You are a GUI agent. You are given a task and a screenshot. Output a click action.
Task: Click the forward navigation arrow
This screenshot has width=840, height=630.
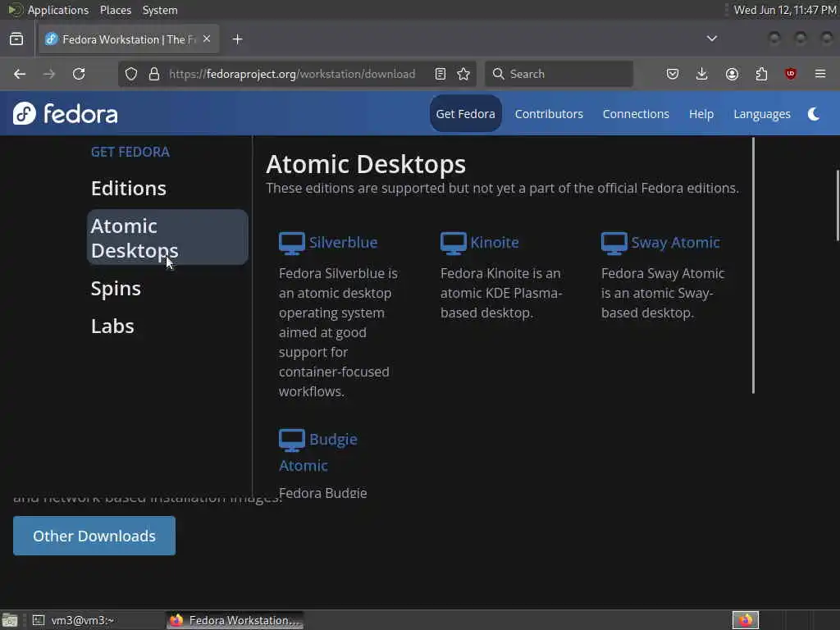coord(49,74)
